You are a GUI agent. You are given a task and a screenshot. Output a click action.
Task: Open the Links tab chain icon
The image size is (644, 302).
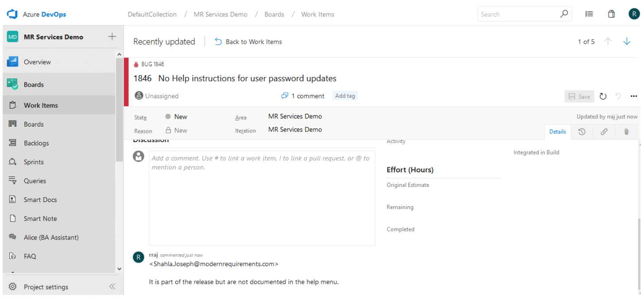(604, 132)
